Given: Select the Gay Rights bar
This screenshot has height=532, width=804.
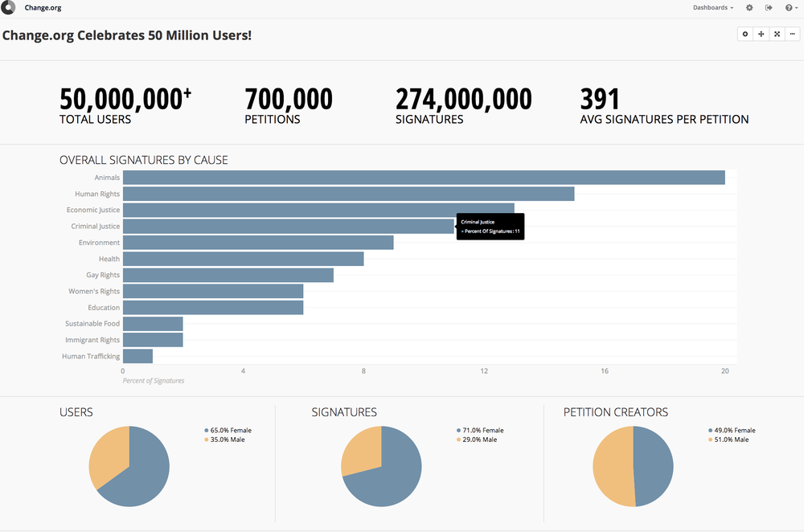Looking at the screenshot, I should pyautogui.click(x=228, y=275).
